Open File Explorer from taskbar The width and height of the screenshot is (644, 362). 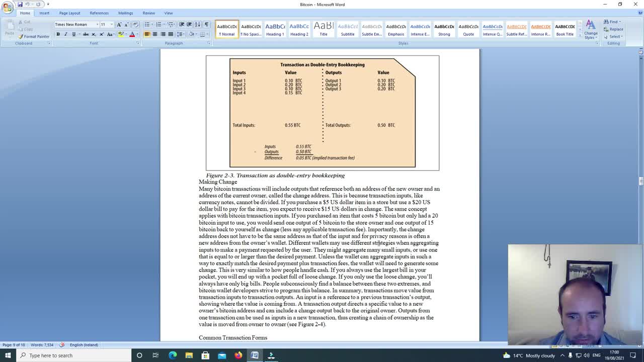[189, 355]
